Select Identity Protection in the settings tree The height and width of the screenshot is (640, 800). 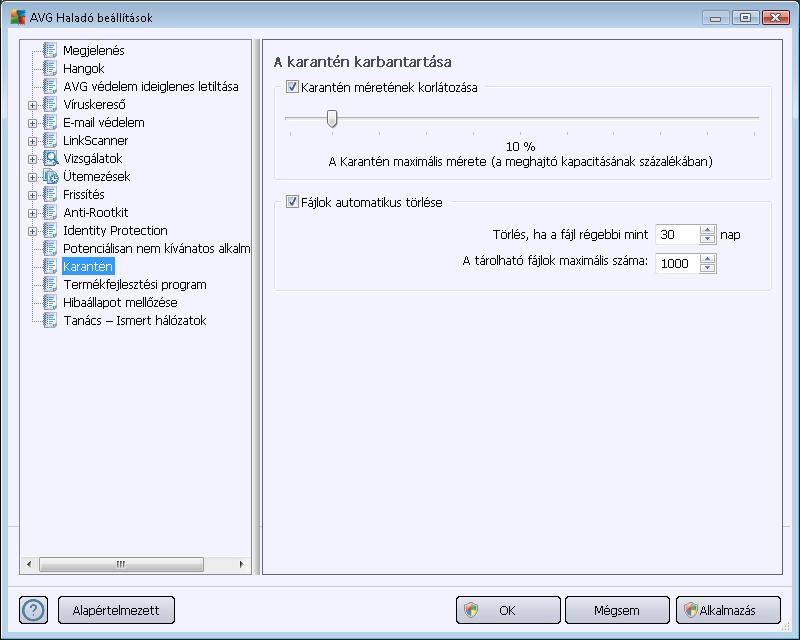point(115,230)
